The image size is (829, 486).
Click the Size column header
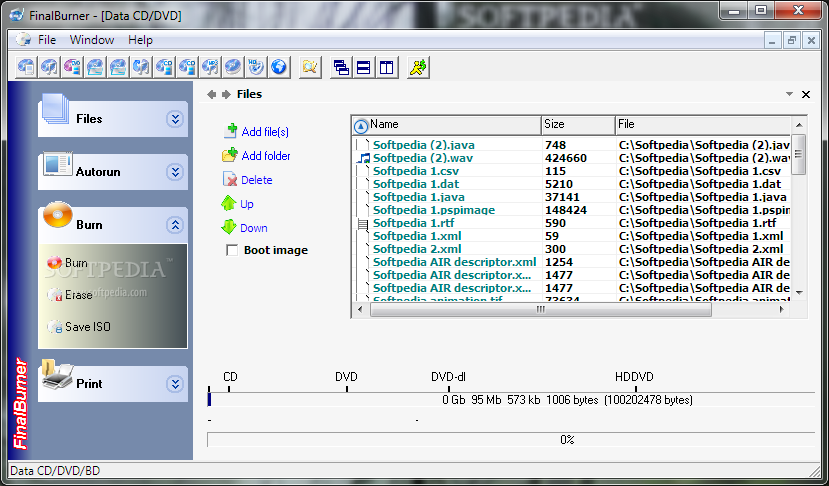point(578,125)
